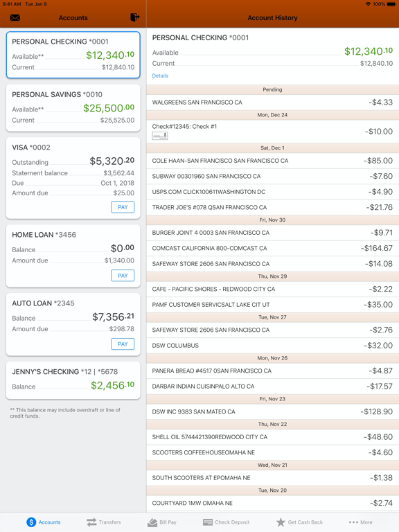399x532 pixels.
Task: Tap the log out door icon
Action: pos(134,17)
